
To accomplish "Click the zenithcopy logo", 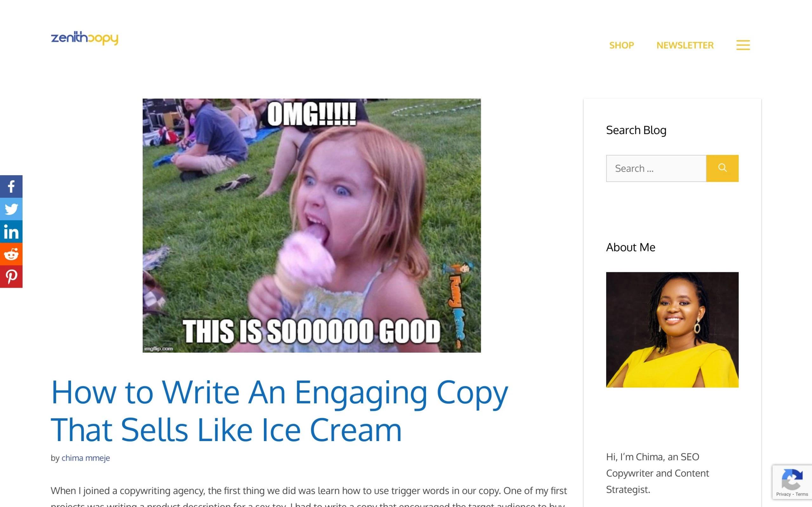I will (85, 38).
